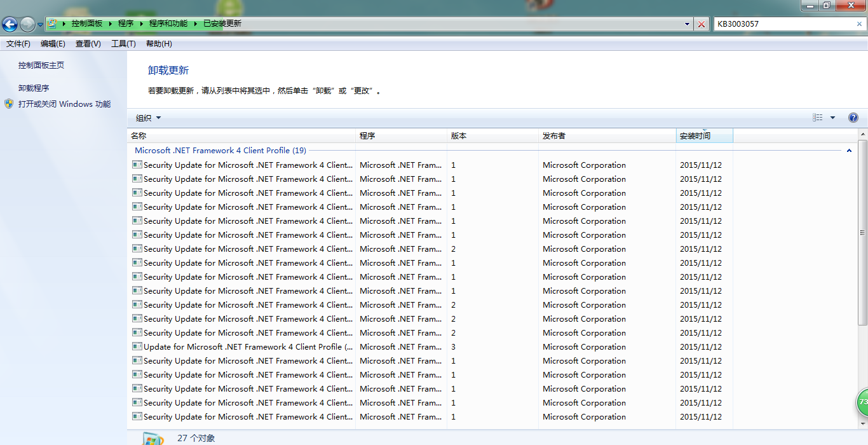Click '27 个对象' status text
The width and height of the screenshot is (868, 445).
tap(196, 438)
